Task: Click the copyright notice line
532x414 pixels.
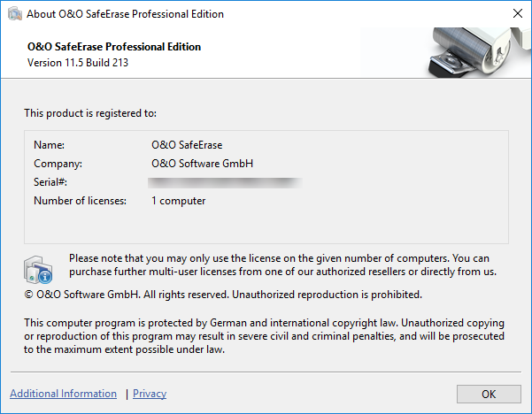Action: click(x=223, y=294)
